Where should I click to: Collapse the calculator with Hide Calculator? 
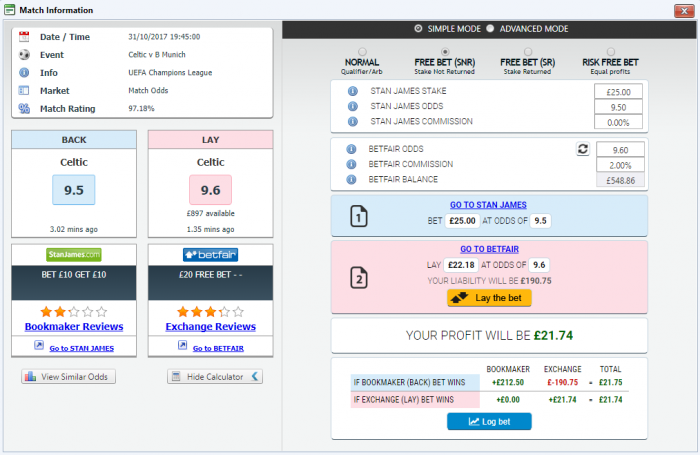click(215, 376)
